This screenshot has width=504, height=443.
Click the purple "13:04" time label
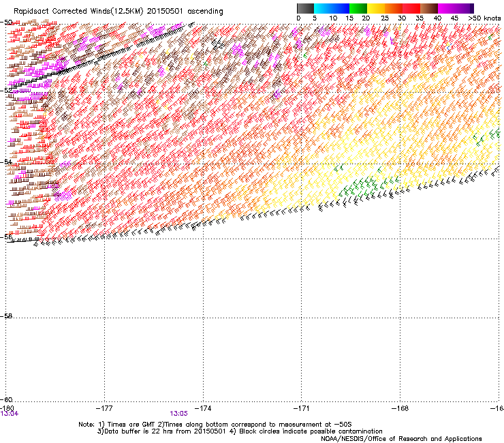(x=10, y=414)
